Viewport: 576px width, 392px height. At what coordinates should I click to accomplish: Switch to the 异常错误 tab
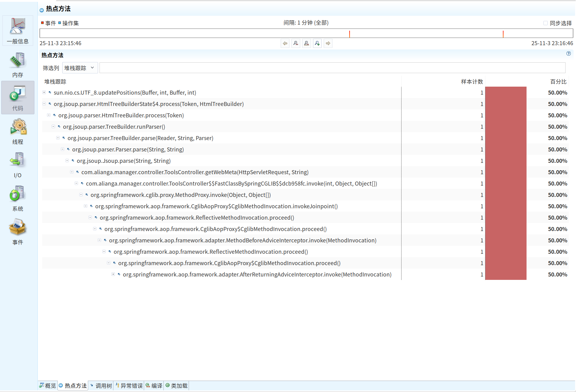click(129, 386)
